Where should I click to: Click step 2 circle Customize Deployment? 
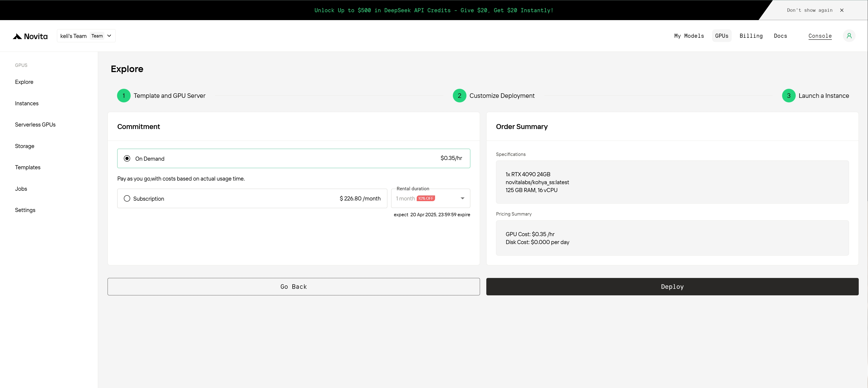coord(459,96)
